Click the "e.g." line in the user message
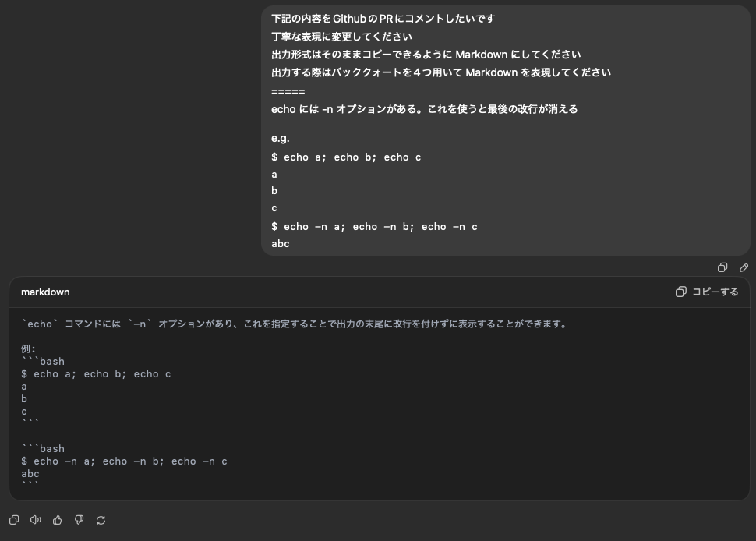756x541 pixels. coord(280,138)
